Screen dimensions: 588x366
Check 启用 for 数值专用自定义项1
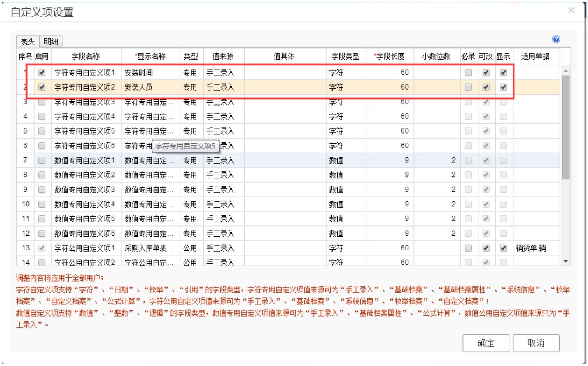point(42,160)
